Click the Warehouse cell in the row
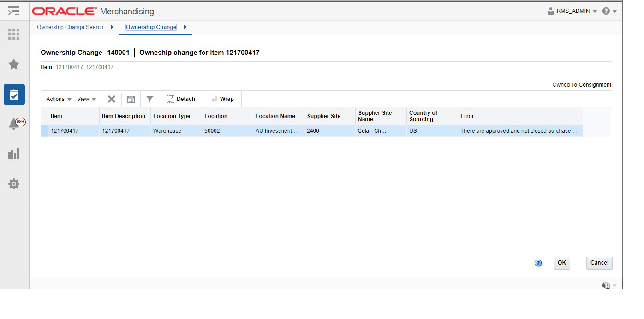644x319 pixels. click(176, 131)
